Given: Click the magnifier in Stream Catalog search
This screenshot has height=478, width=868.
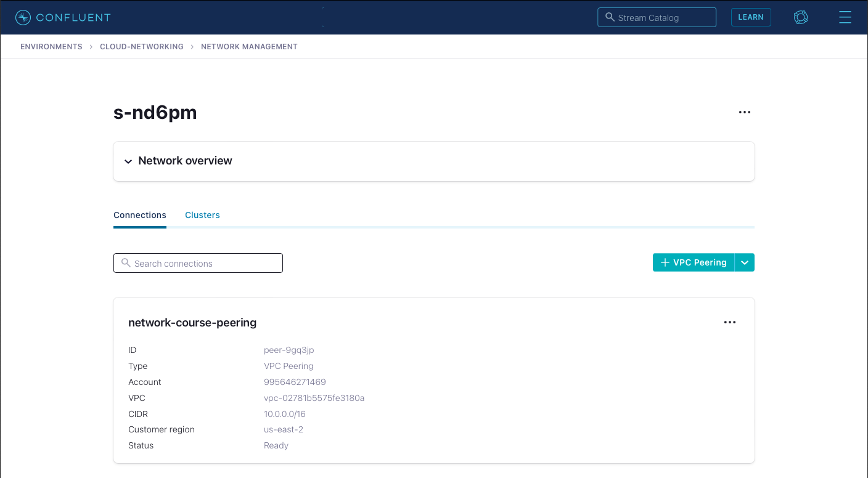Looking at the screenshot, I should [x=610, y=17].
